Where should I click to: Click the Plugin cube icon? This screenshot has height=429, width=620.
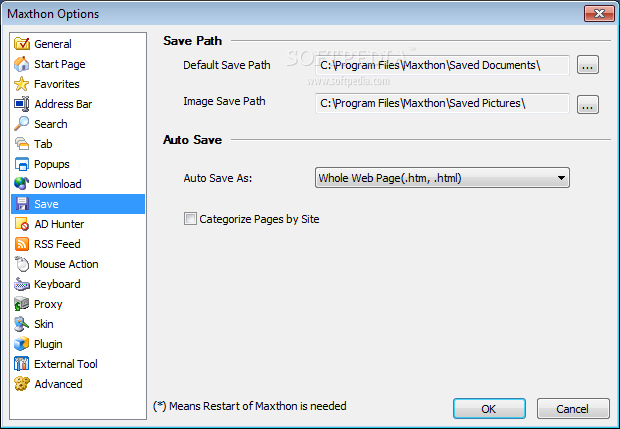pos(22,344)
